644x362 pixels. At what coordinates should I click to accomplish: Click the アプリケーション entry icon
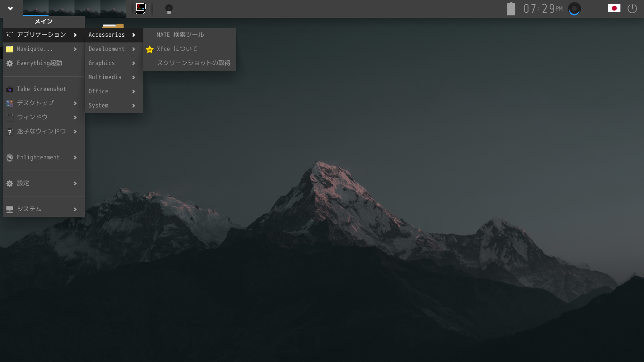(9, 35)
